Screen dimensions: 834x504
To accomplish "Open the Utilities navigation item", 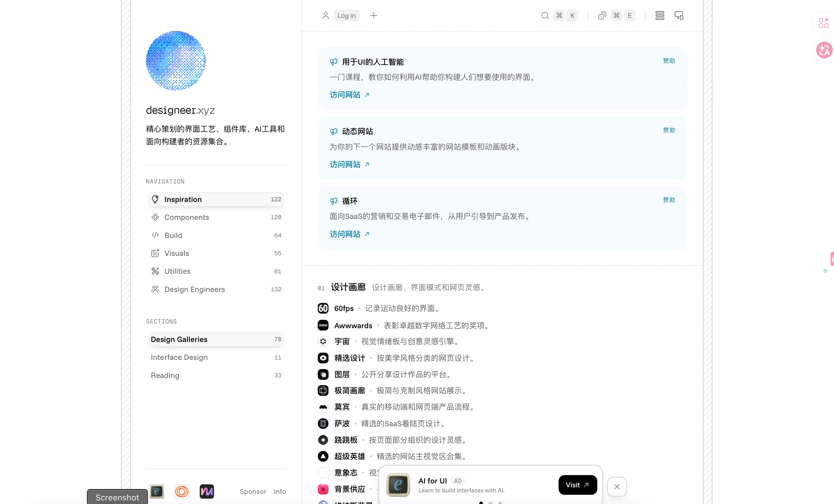I will click(x=216, y=271).
